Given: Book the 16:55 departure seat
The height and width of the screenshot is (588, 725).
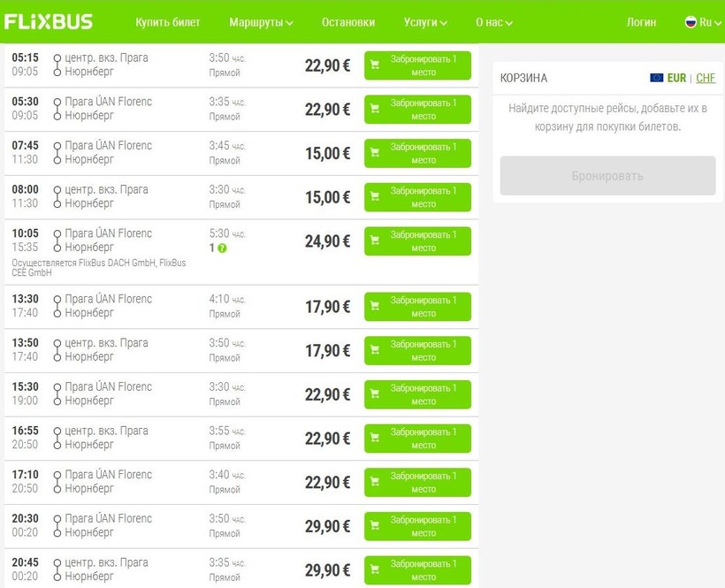Looking at the screenshot, I should pyautogui.click(x=417, y=439).
